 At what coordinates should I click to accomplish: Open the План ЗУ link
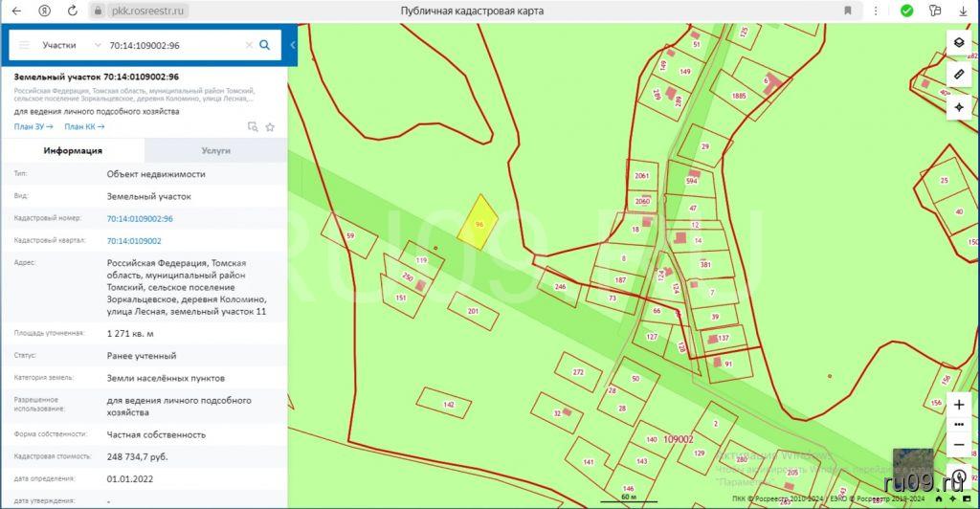click(33, 126)
